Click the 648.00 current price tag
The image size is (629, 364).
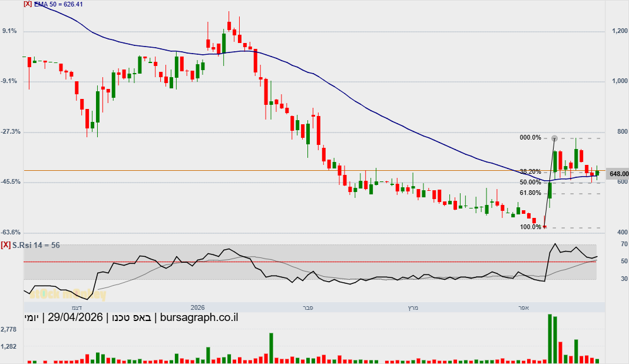coord(618,174)
